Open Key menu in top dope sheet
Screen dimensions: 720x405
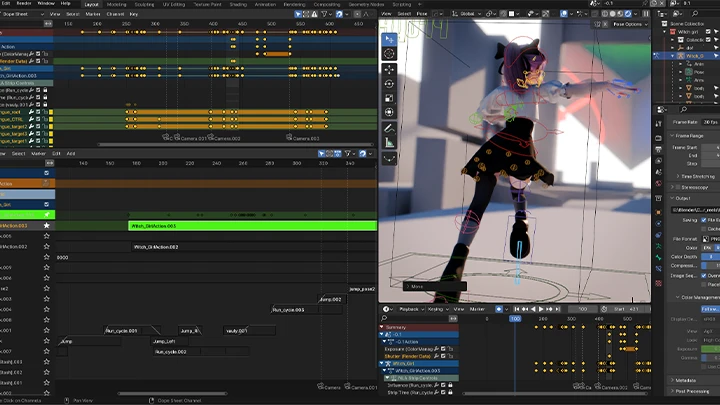134,14
